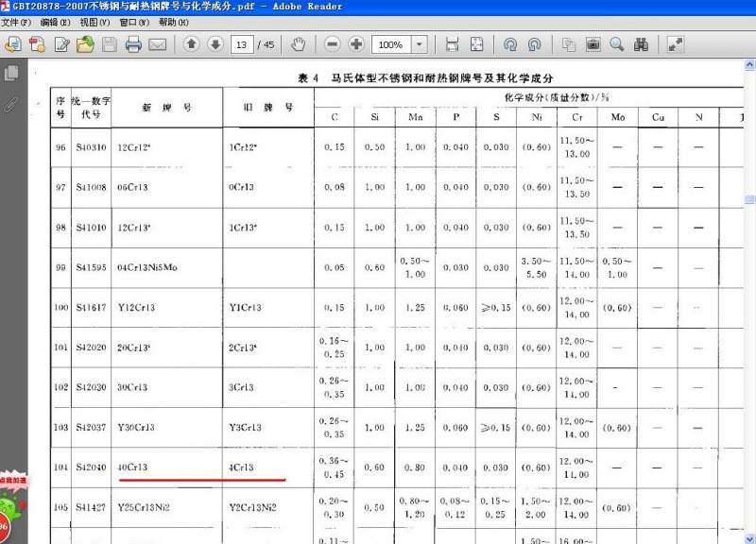Click the Cu column header
The height and width of the screenshot is (544, 756).
click(658, 117)
